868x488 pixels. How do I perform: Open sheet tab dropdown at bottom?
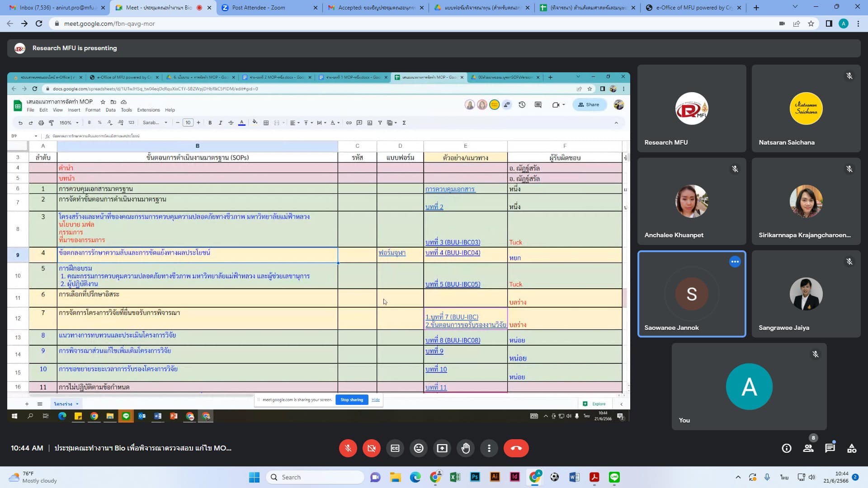[x=77, y=404]
